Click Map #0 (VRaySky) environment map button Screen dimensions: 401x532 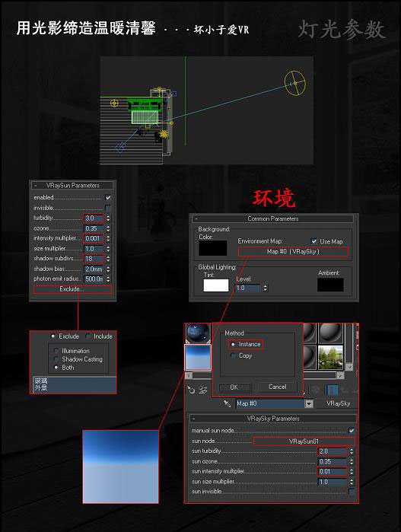[x=293, y=252]
